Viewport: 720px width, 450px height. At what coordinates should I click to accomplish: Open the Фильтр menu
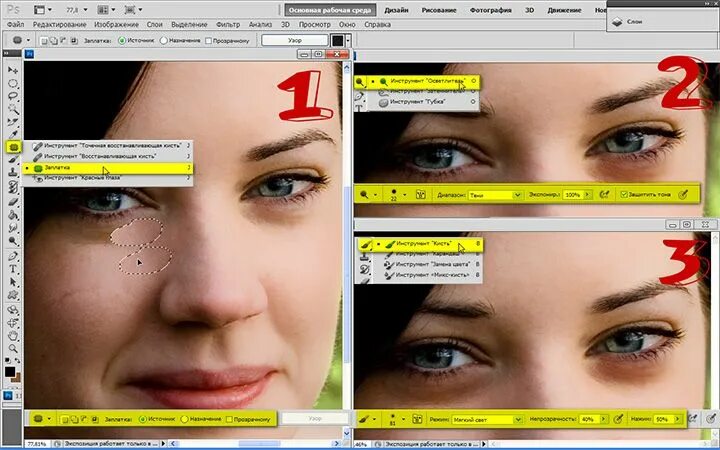228,24
